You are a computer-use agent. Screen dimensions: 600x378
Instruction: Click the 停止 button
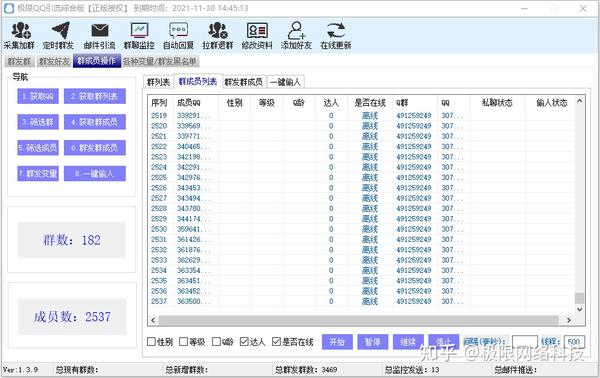pos(443,342)
